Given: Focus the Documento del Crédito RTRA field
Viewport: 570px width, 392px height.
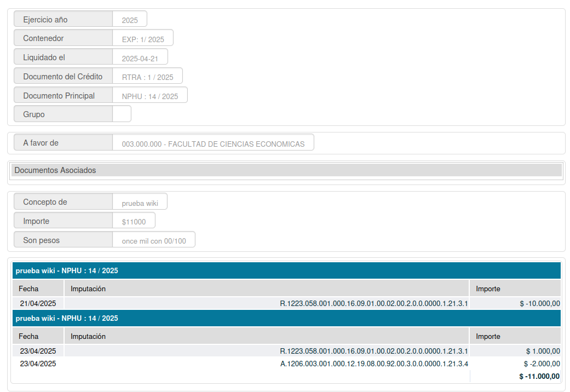Looking at the screenshot, I should (x=147, y=77).
